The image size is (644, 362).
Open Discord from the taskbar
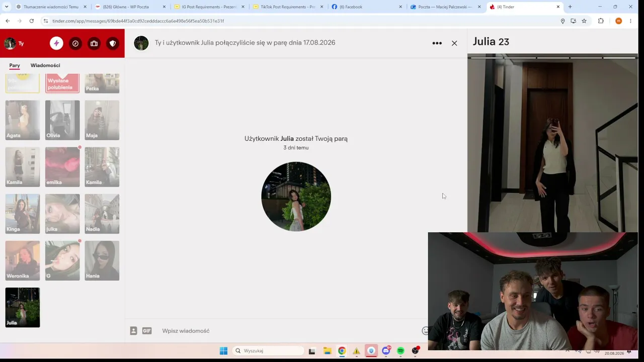point(386,351)
